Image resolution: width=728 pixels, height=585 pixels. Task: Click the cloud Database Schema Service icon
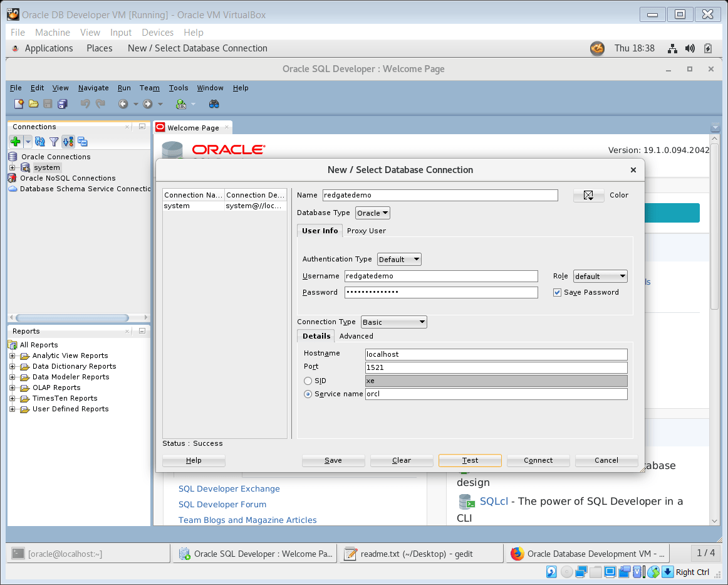(x=13, y=189)
